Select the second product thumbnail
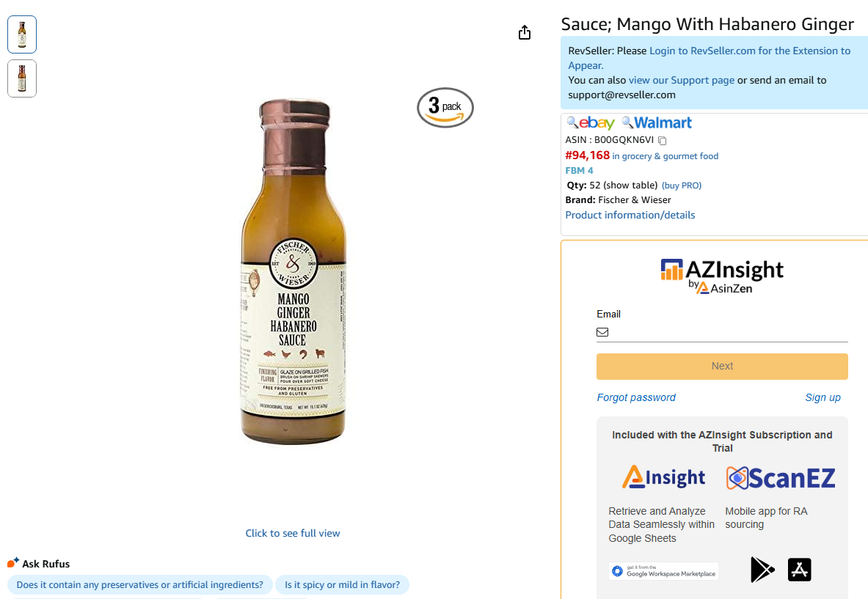This screenshot has height=599, width=868. tap(22, 78)
